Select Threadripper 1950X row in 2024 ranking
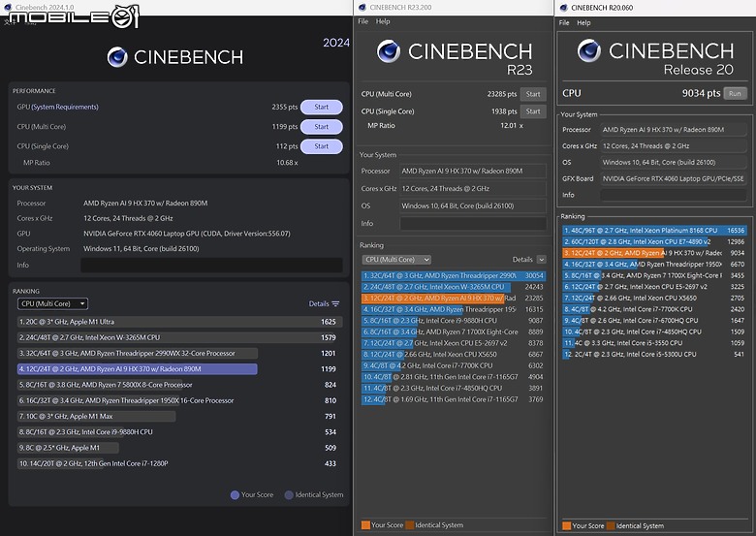The height and width of the screenshot is (536, 756). click(x=180, y=400)
